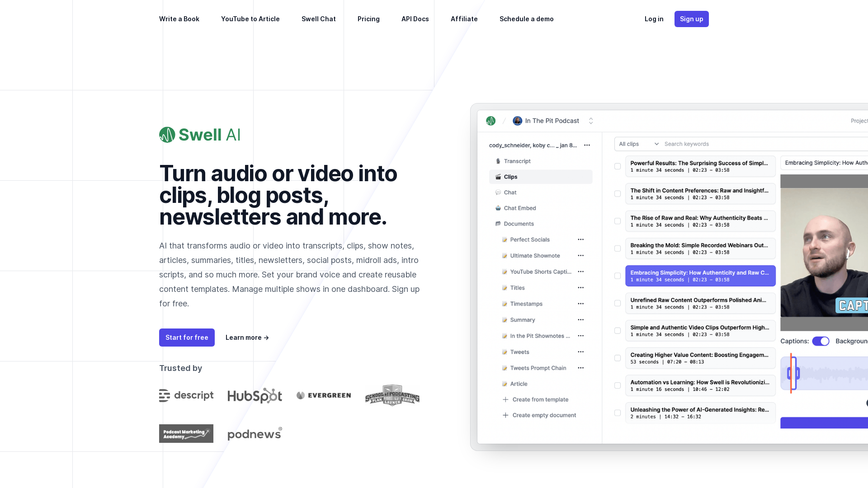This screenshot has height=488, width=868.
Task: Click the Start for free button
Action: tap(187, 338)
